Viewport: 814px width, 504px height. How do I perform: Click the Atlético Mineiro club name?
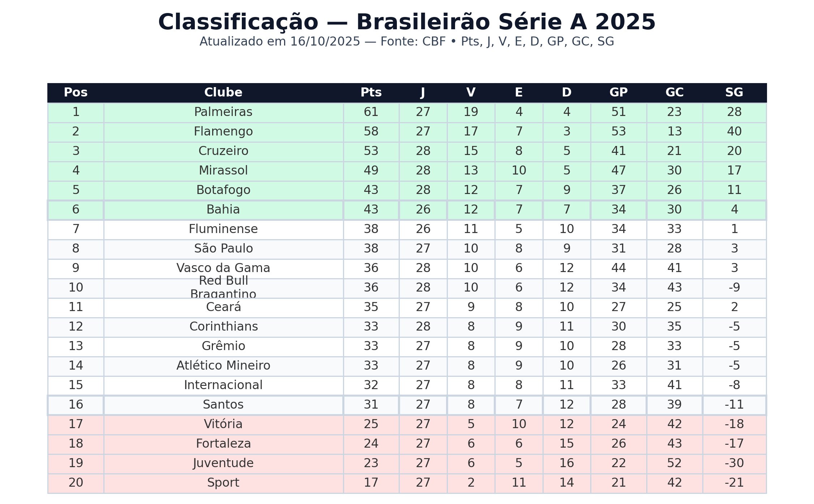[x=223, y=366]
